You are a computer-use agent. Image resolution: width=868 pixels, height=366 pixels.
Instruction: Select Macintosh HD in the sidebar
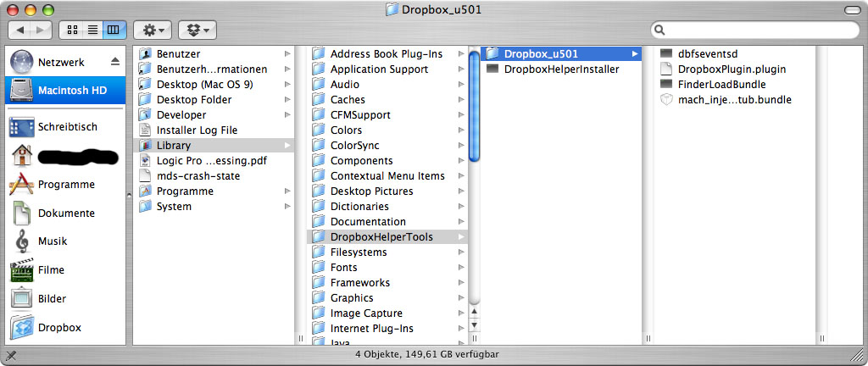(x=65, y=90)
